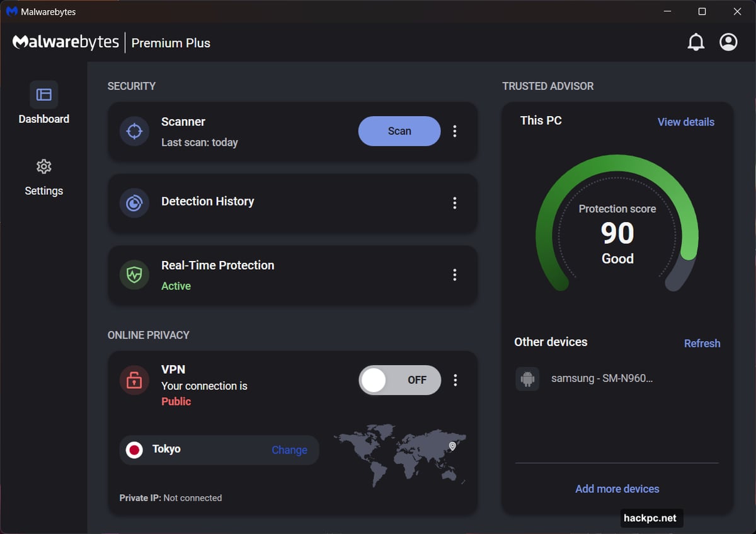Click View details for This PC
The height and width of the screenshot is (534, 756).
pyautogui.click(x=685, y=122)
